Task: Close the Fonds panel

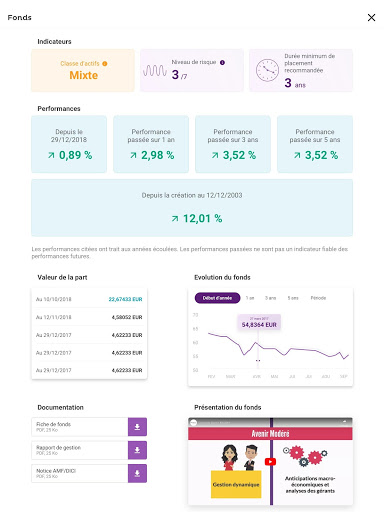Action: (x=371, y=18)
